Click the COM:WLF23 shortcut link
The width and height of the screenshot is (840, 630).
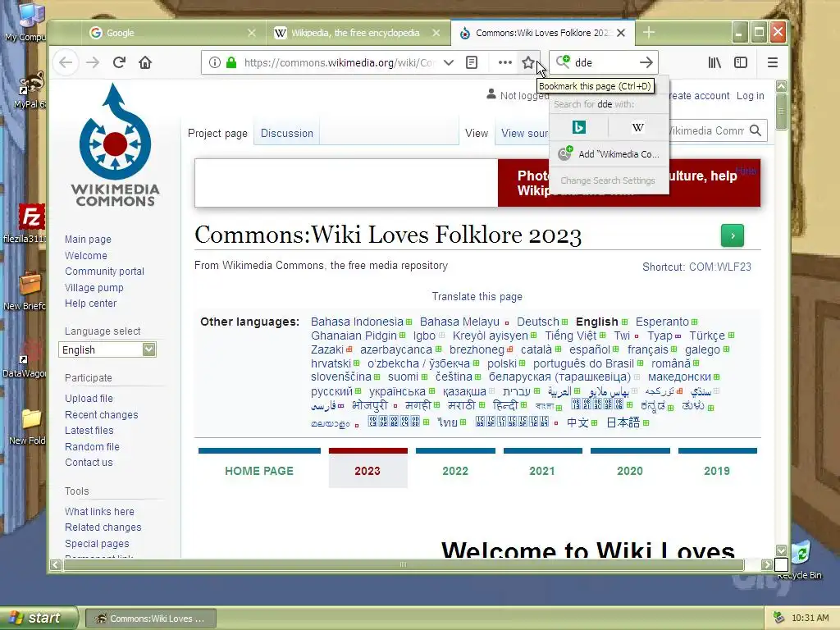(720, 267)
